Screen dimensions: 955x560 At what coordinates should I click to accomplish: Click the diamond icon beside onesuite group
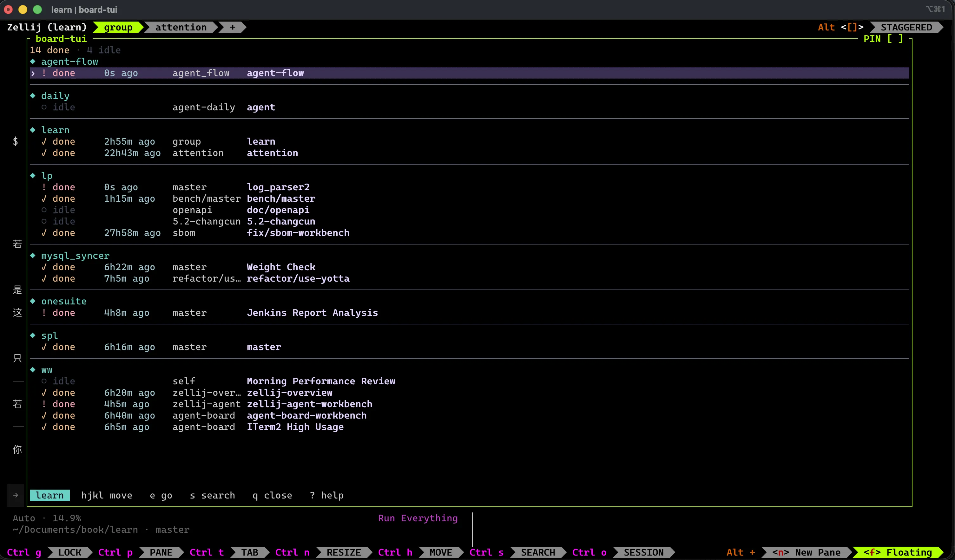tap(33, 301)
